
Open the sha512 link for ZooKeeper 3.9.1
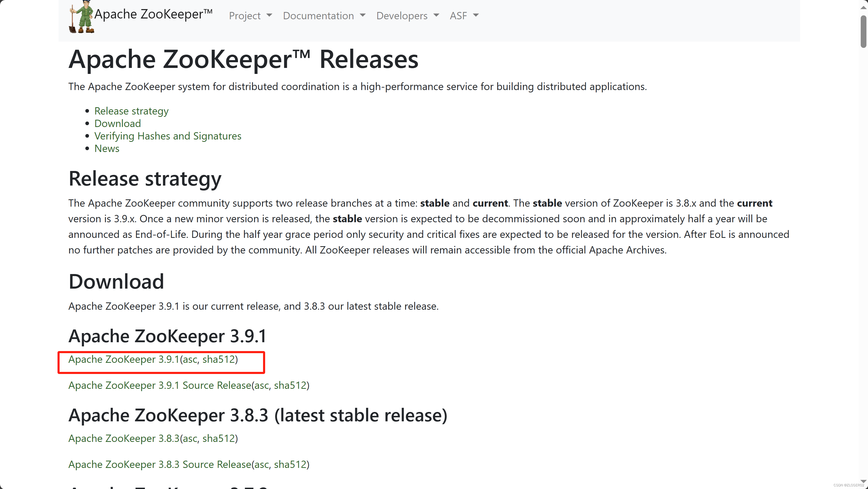(219, 360)
